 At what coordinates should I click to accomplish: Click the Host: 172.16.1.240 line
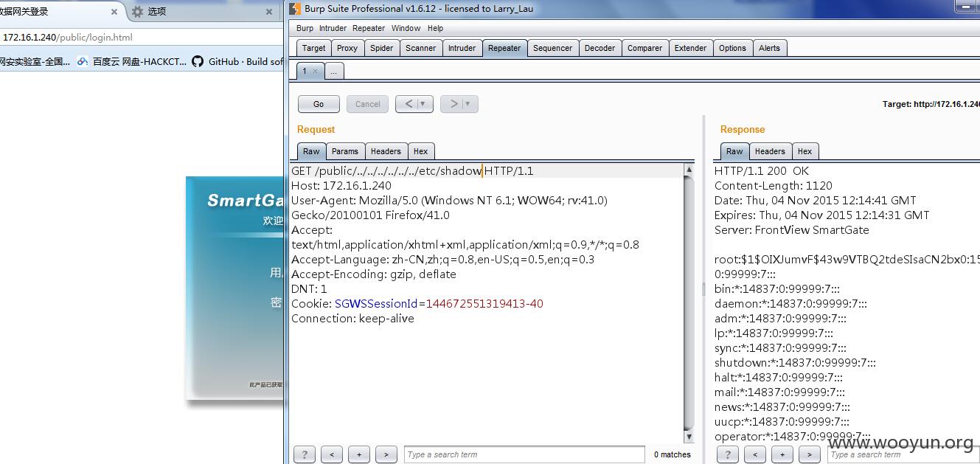[341, 186]
